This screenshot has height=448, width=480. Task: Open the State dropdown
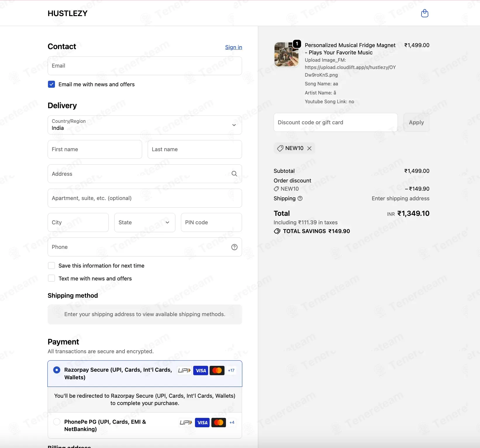[145, 223]
